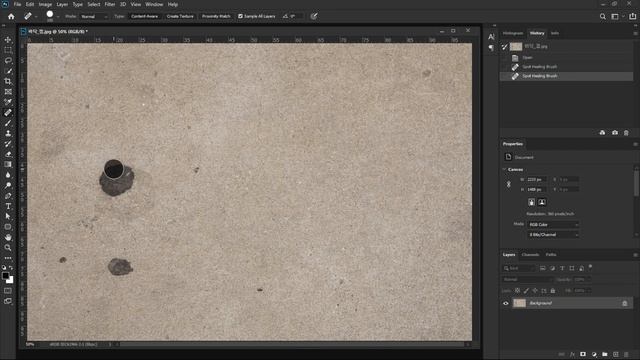Select the Eyedropper tool
The image size is (640, 360).
pos(8,102)
